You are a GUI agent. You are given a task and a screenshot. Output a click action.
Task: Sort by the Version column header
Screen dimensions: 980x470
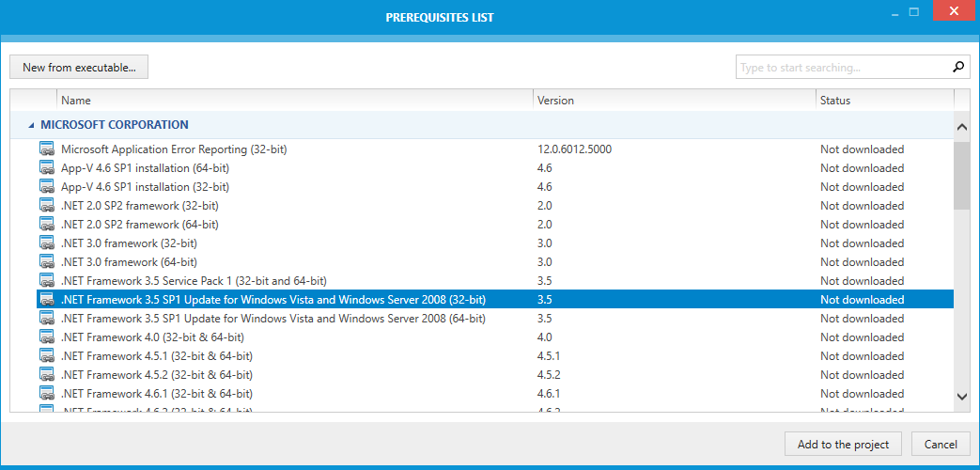(x=675, y=100)
